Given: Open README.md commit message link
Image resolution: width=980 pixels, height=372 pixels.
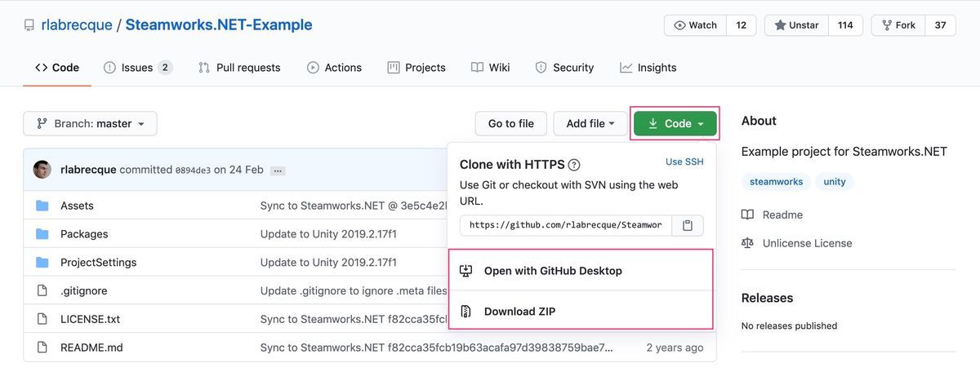Looking at the screenshot, I should point(436,348).
